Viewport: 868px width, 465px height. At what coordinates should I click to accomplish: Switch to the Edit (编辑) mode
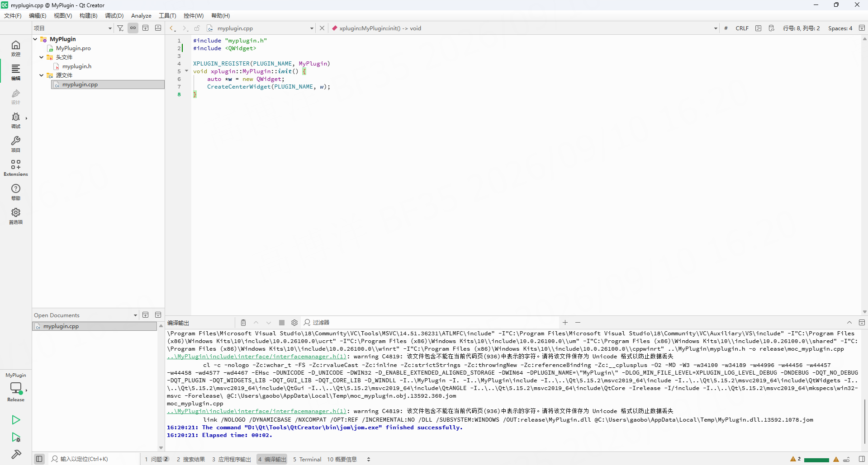click(16, 72)
